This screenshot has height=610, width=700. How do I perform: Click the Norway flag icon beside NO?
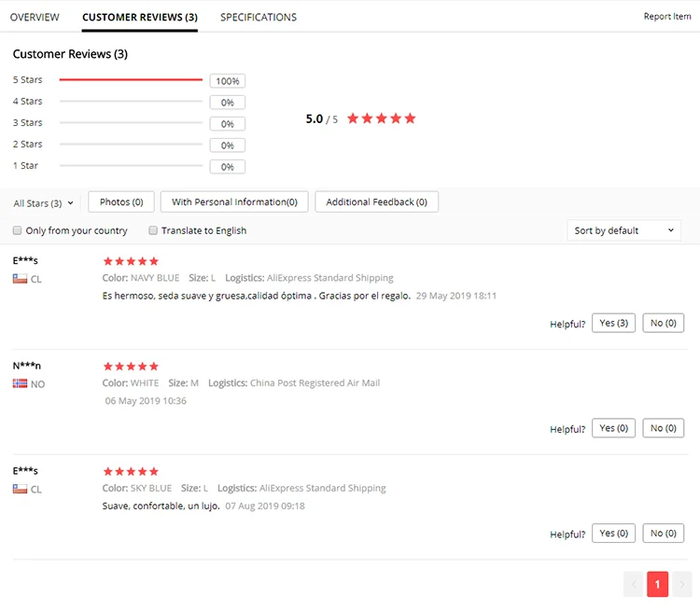coord(20,383)
